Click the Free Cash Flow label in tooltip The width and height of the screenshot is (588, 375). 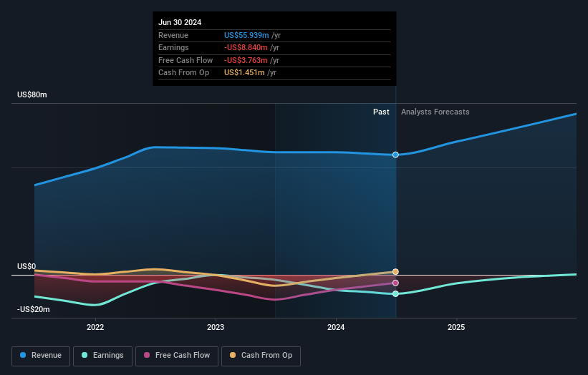tap(185, 60)
